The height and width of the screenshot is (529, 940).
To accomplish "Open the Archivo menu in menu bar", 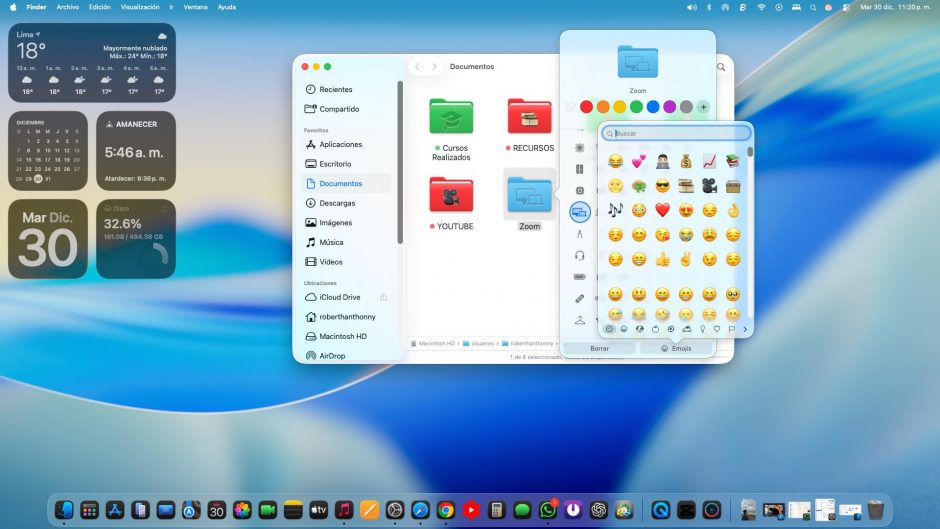I will (x=68, y=7).
